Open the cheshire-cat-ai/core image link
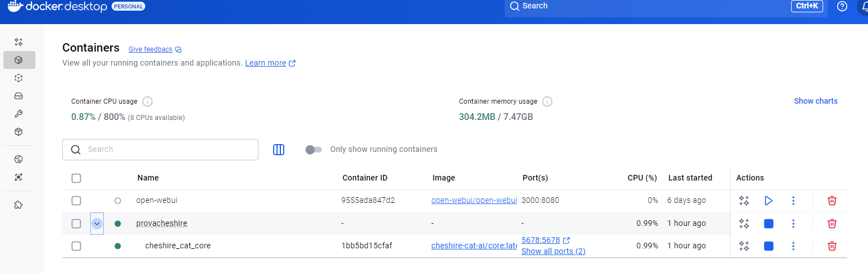Image resolution: width=868 pixels, height=273 pixels. point(474,246)
